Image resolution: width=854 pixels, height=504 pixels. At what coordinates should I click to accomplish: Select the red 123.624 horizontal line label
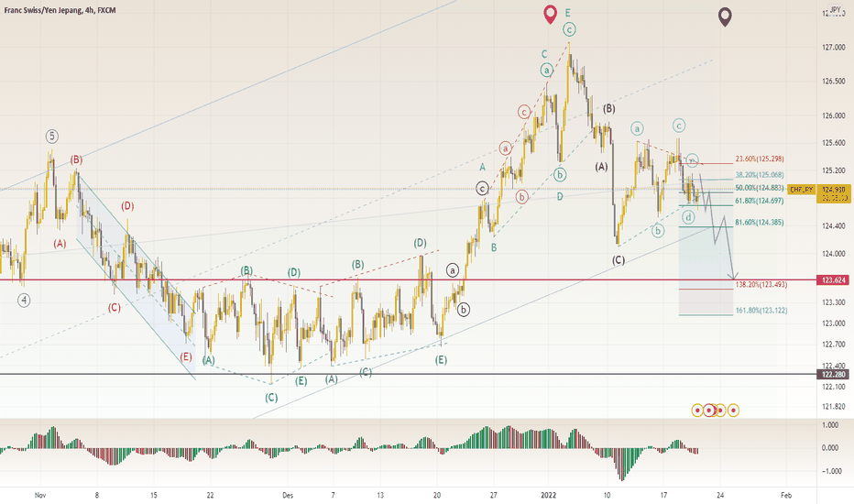click(x=834, y=280)
